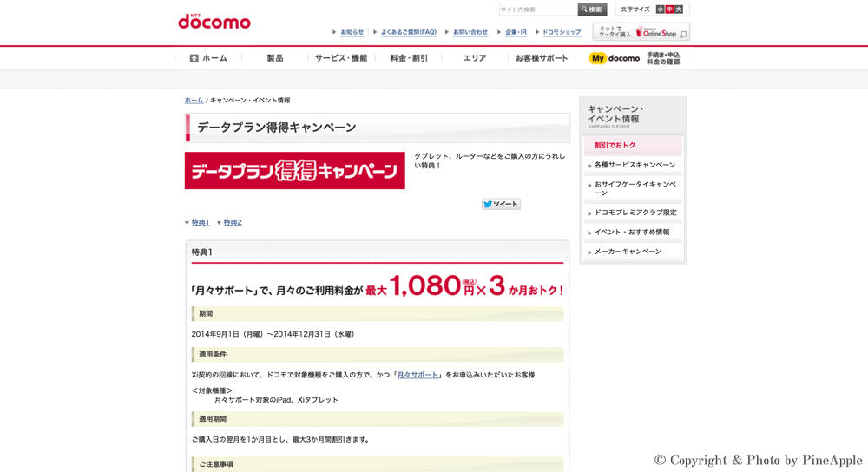Open the 製品 navigation tab
Viewport: 868px width, 472px height.
click(x=275, y=58)
